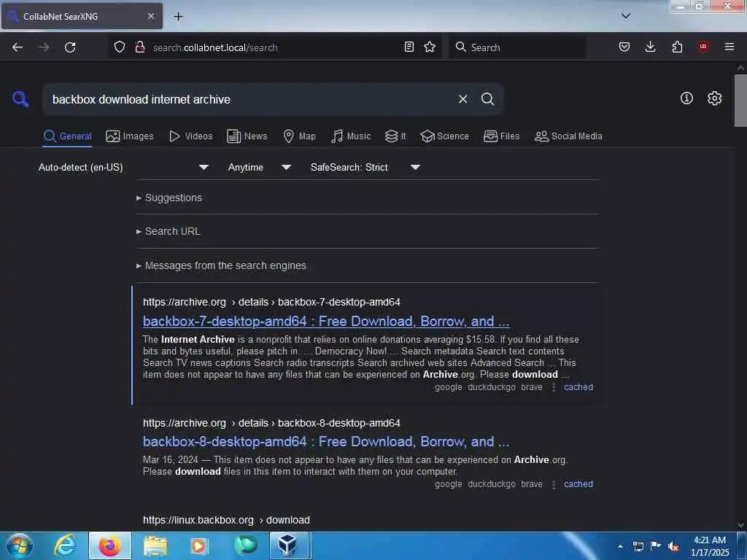This screenshot has width=747, height=560.
Task: Close the CollabNet SearXNG tab
Action: (x=151, y=16)
